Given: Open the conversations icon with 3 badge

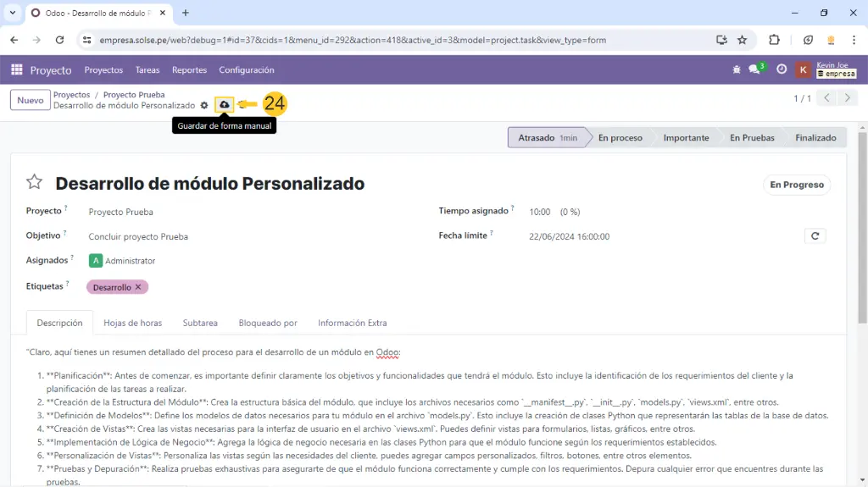Looking at the screenshot, I should [x=755, y=70].
